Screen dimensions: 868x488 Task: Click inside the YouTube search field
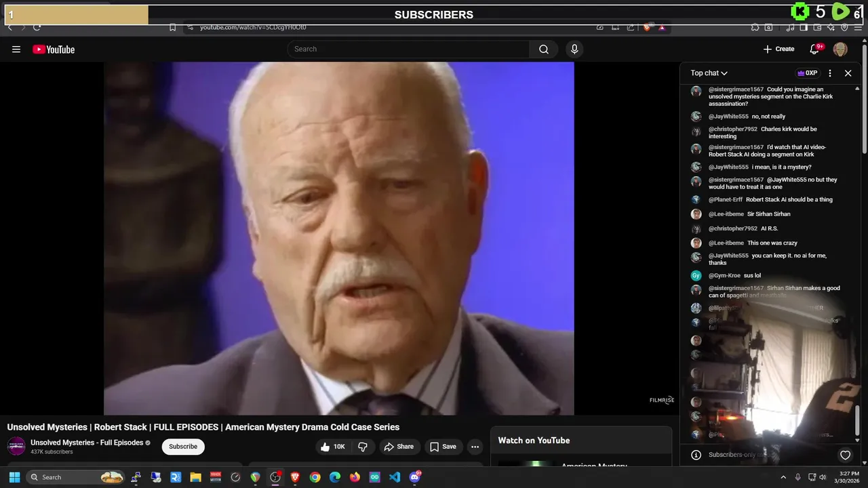coord(408,49)
